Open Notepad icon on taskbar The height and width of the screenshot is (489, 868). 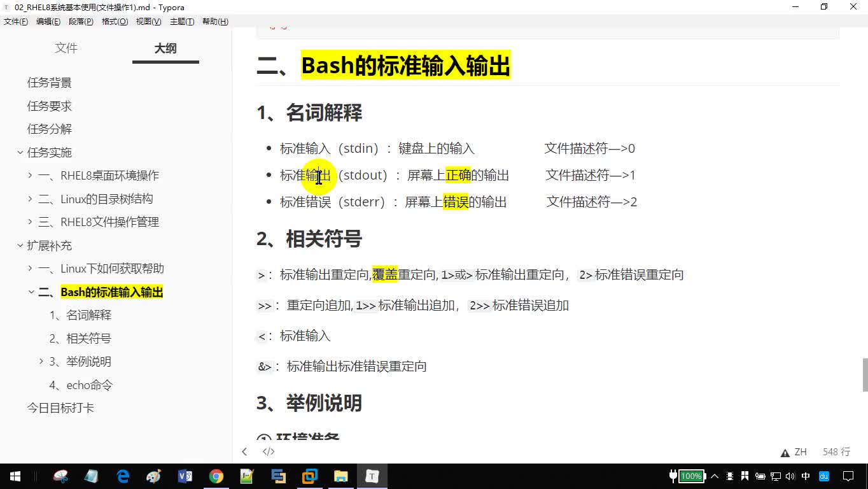click(92, 476)
